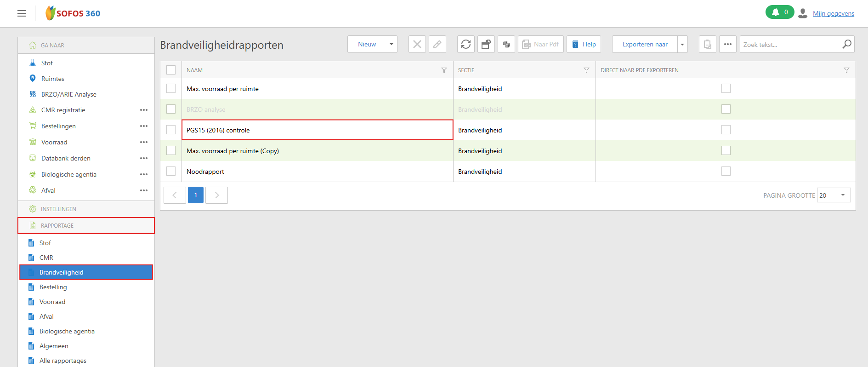Viewport: 868px width, 367px height.
Task: Filter the Naam column
Action: click(444, 70)
